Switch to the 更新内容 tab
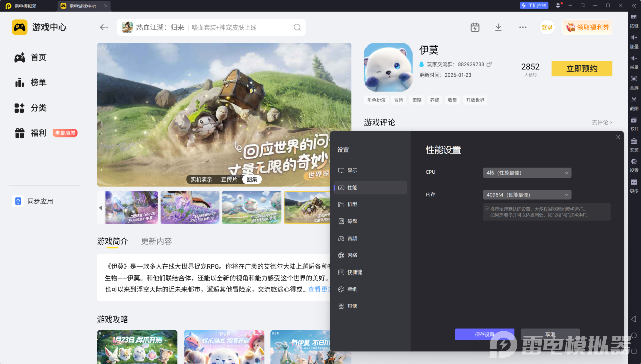 156,241
